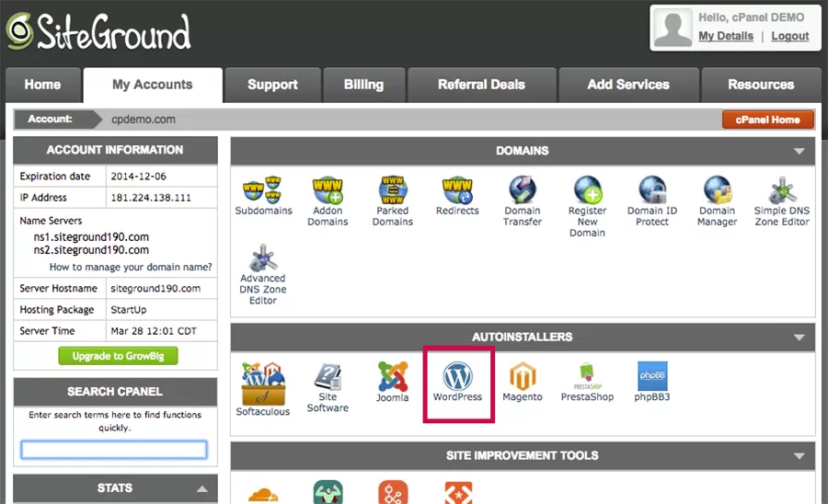Click the IP address 181.224.138.111

pyautogui.click(x=151, y=198)
